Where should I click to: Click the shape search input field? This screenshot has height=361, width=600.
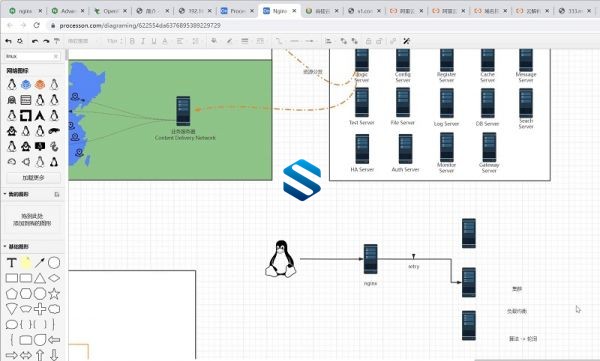pyautogui.click(x=31, y=56)
